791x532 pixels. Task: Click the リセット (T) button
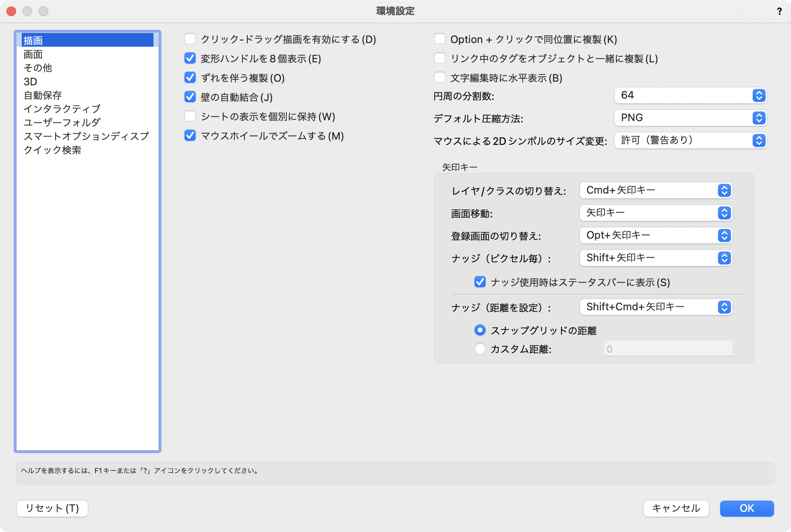point(52,508)
